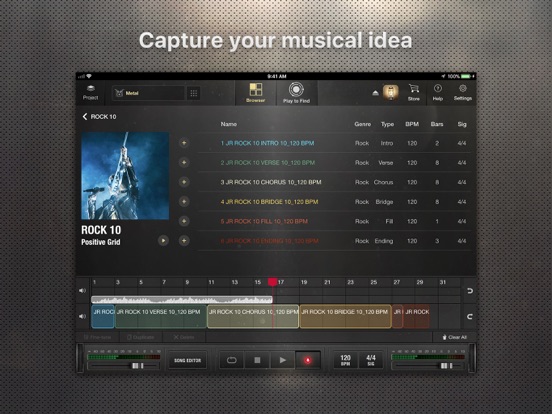Click the lantern icon in the toolbar

tap(391, 93)
